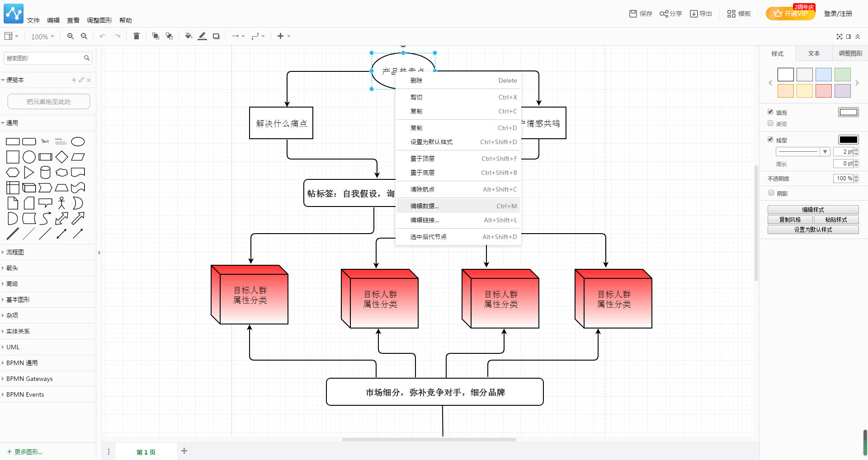
Task: Click the page options dots icon
Action: click(108, 452)
